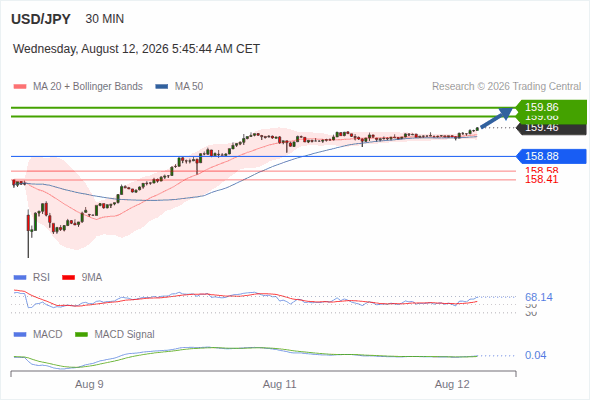Click the MACD Signal green legend marker
This screenshot has width=590, height=400.
(81, 334)
